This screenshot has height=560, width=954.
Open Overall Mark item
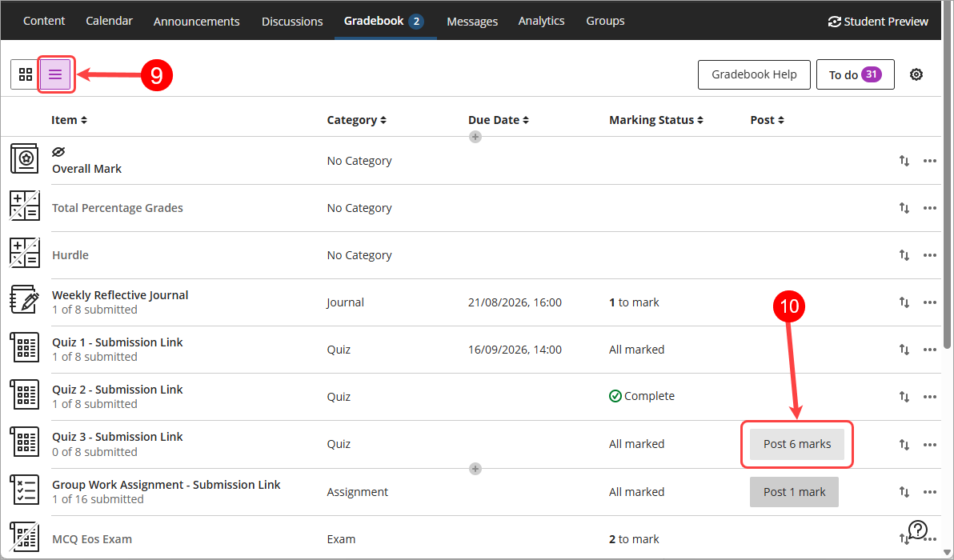86,169
